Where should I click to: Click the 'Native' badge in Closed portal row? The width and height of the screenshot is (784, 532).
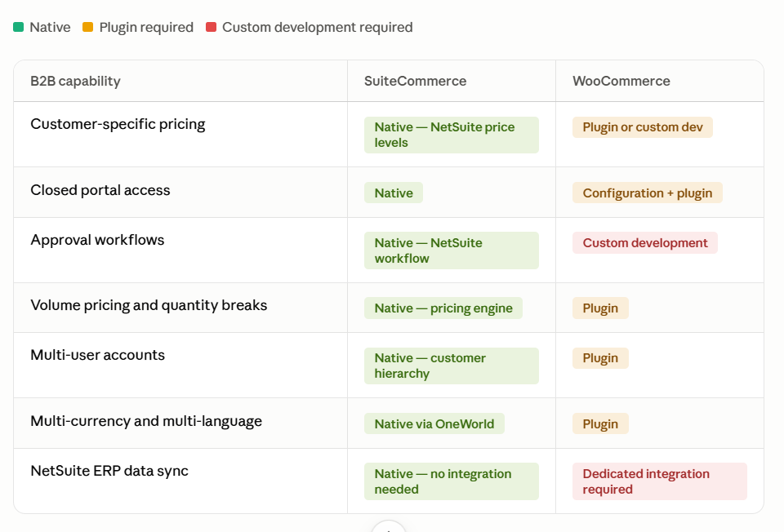pos(394,193)
